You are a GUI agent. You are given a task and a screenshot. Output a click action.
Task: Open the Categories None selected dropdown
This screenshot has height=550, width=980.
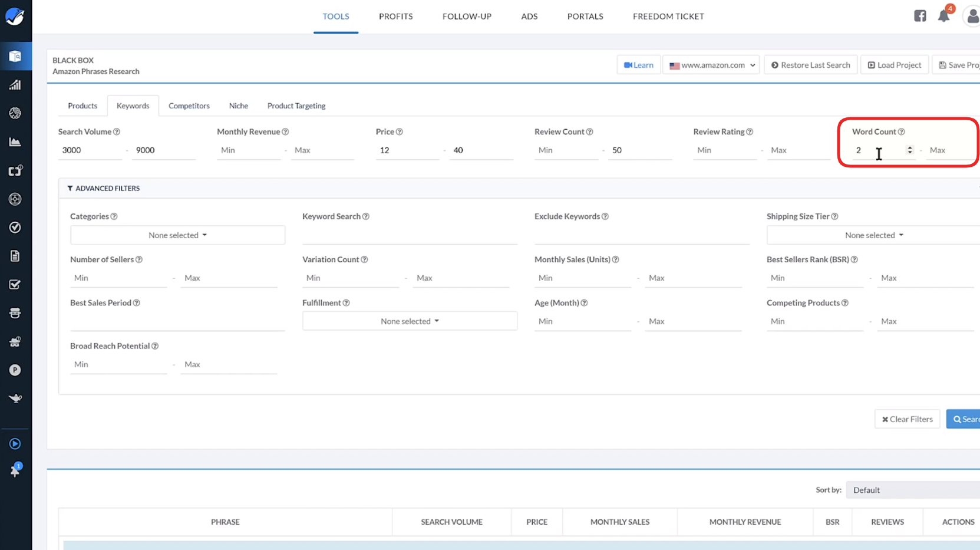(177, 235)
